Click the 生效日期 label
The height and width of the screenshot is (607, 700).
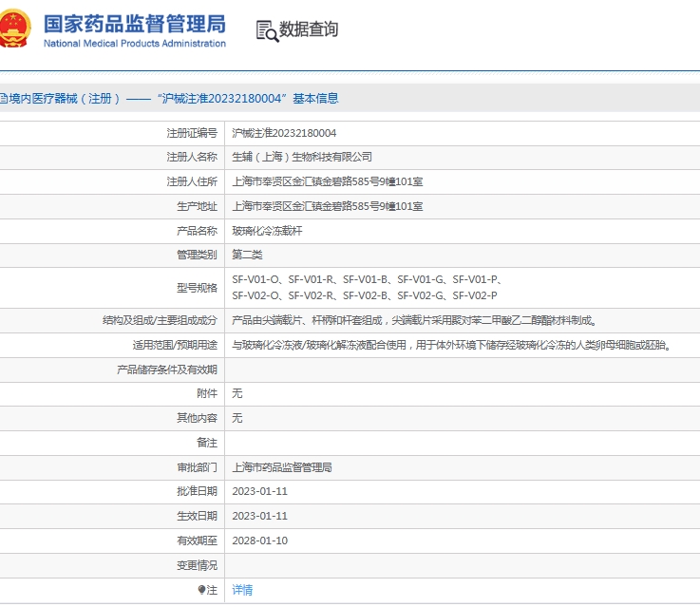pyautogui.click(x=197, y=516)
